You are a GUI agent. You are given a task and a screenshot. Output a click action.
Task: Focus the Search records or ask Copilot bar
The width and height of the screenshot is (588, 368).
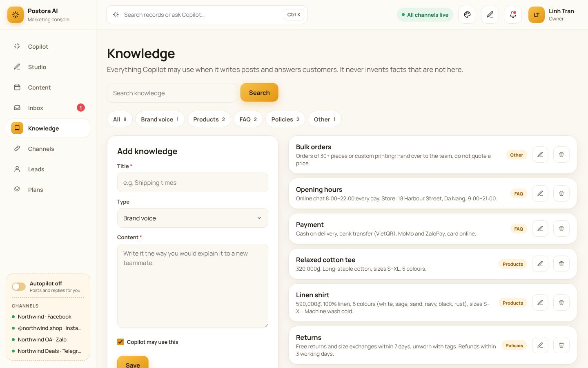[207, 15]
